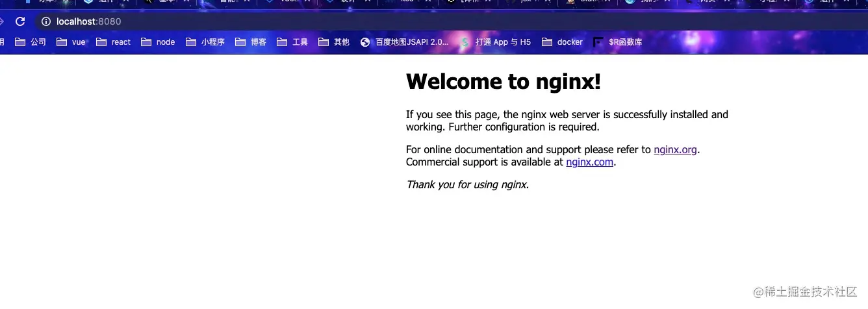Reload the localhost page
The width and height of the screenshot is (868, 309).
tap(20, 21)
